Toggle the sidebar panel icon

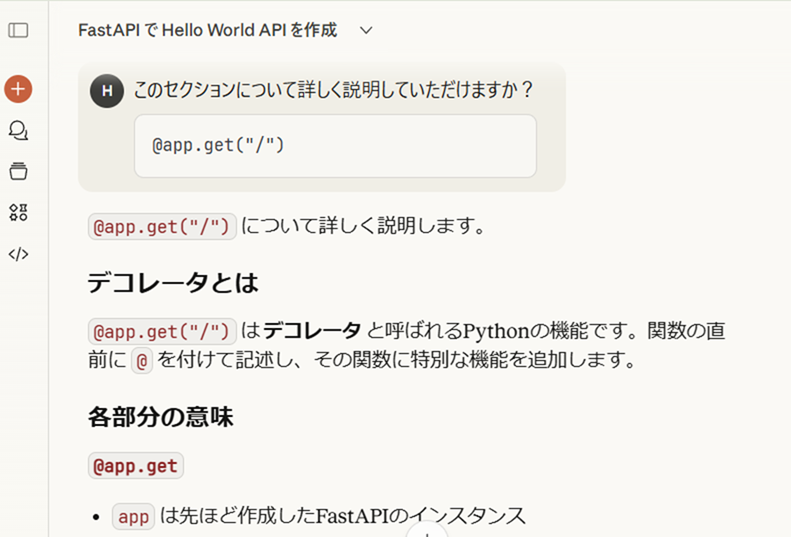(x=18, y=30)
